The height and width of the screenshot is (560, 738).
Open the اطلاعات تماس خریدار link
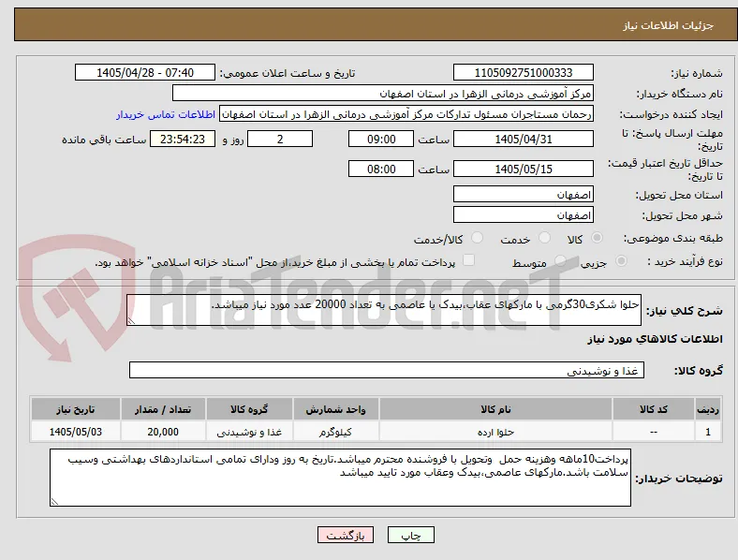pos(166,114)
